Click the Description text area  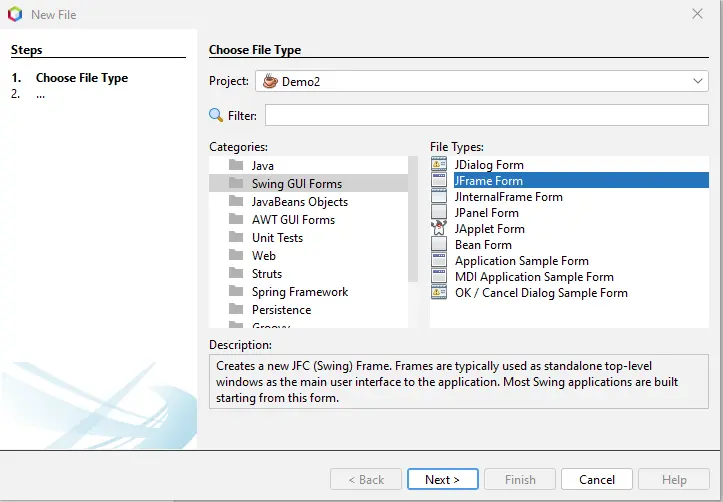pos(459,381)
